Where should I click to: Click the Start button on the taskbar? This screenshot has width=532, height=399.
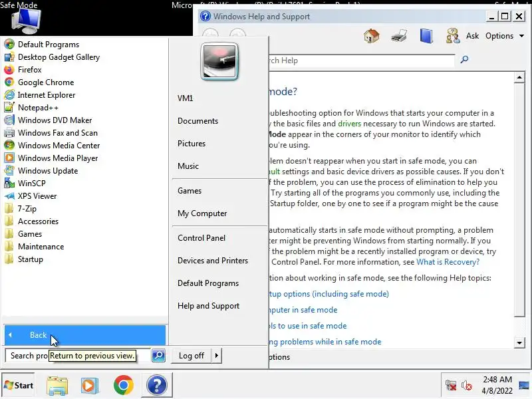(19, 386)
